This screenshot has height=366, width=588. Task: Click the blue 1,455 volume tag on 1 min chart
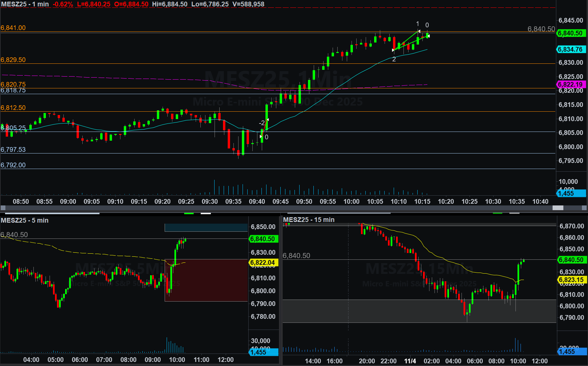[571, 193]
